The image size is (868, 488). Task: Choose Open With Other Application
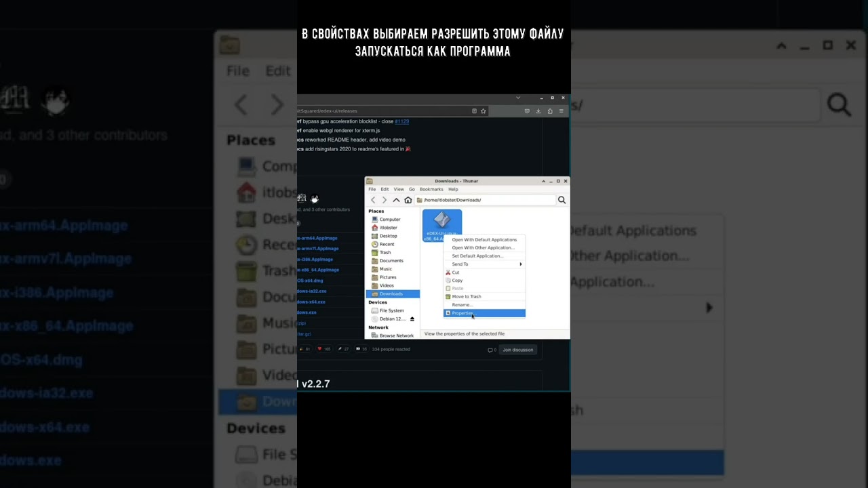(x=484, y=247)
